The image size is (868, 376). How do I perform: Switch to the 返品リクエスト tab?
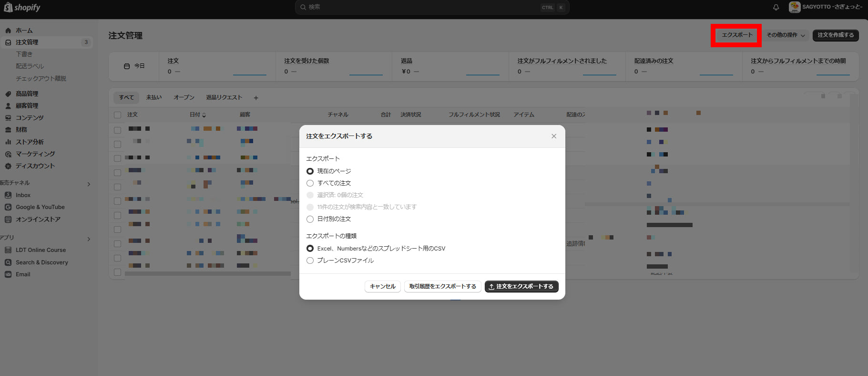224,97
